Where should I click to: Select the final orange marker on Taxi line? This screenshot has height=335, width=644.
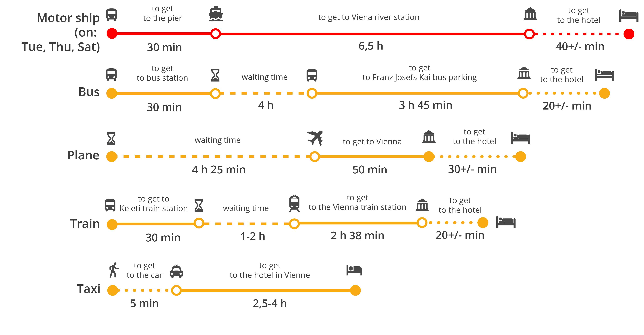(355, 290)
